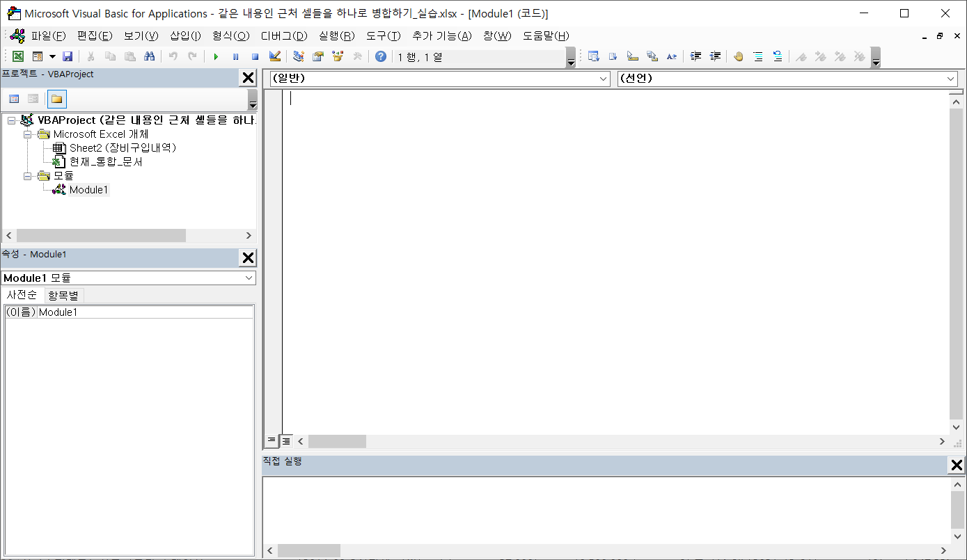This screenshot has height=560, width=967.
Task: Open the 도움말(H) menu
Action: point(546,35)
